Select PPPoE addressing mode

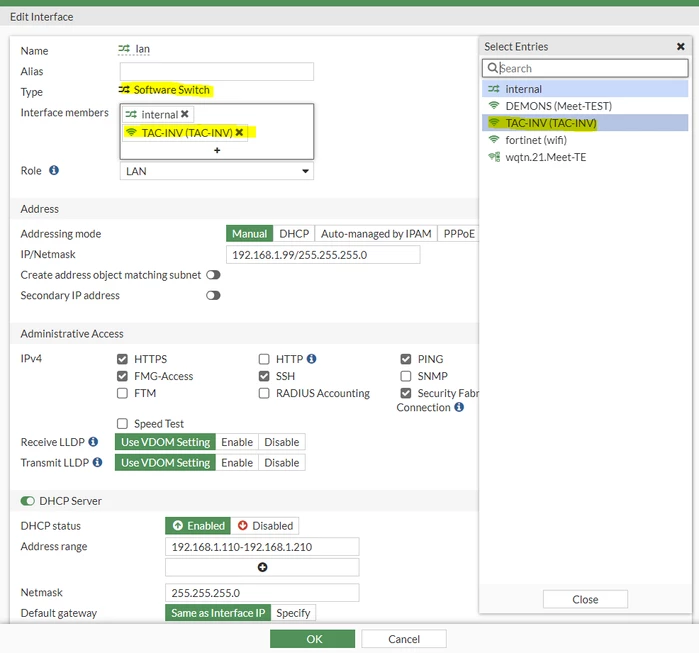(x=459, y=234)
